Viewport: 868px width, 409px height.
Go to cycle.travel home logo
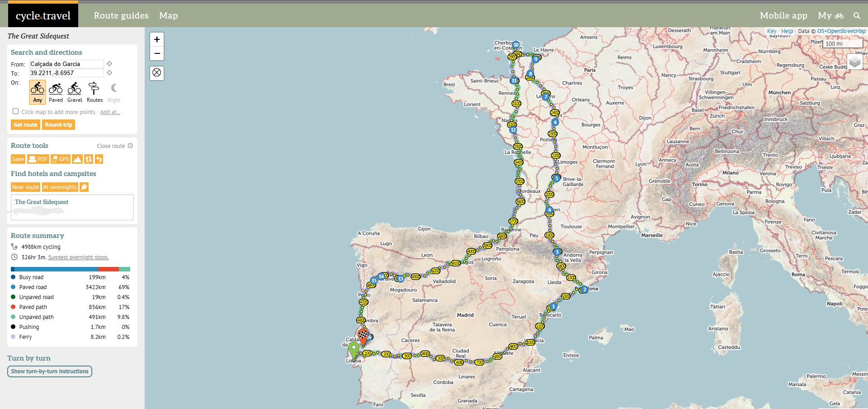(43, 15)
